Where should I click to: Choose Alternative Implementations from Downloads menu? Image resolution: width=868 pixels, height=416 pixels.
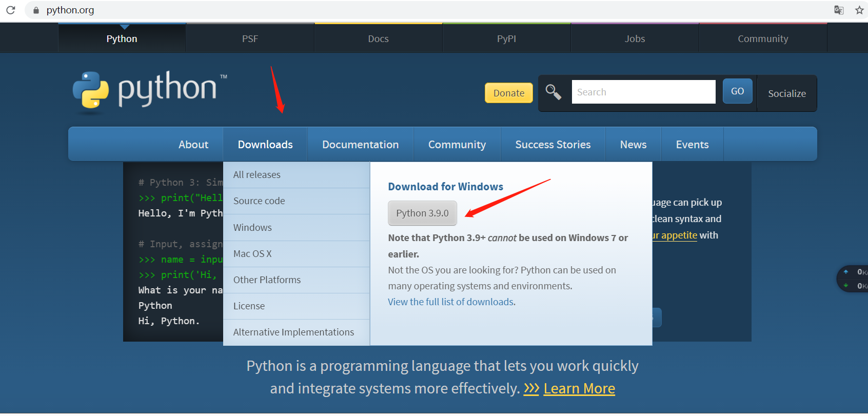[x=297, y=332]
